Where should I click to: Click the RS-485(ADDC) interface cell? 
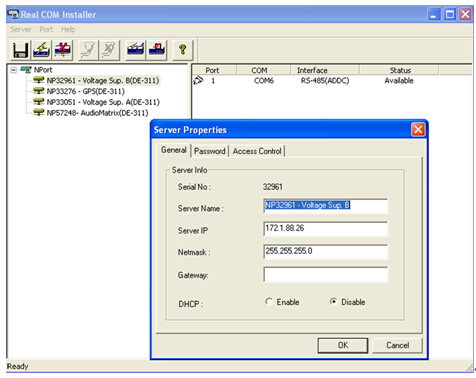point(325,81)
